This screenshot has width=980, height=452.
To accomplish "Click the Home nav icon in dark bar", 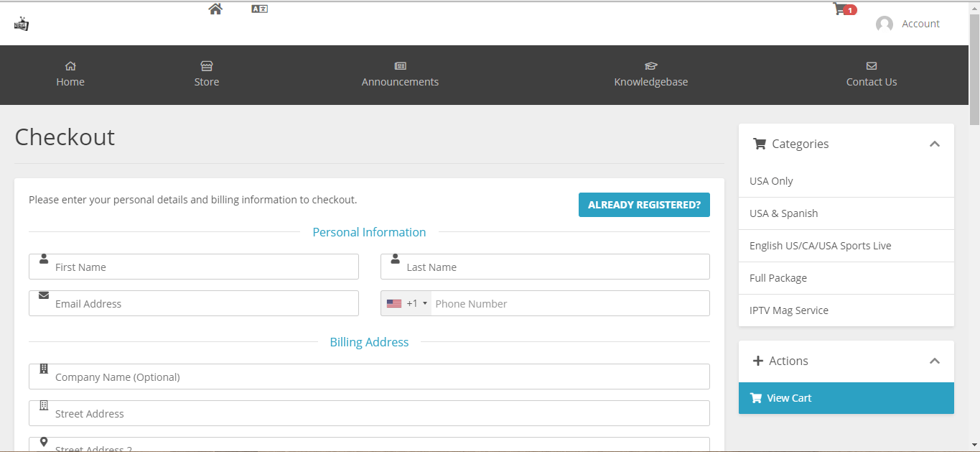I will click(x=70, y=66).
